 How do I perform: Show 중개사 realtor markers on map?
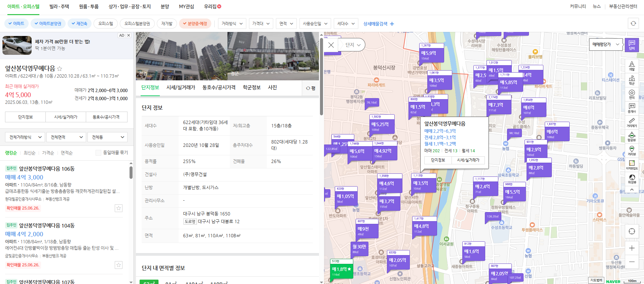point(632,108)
